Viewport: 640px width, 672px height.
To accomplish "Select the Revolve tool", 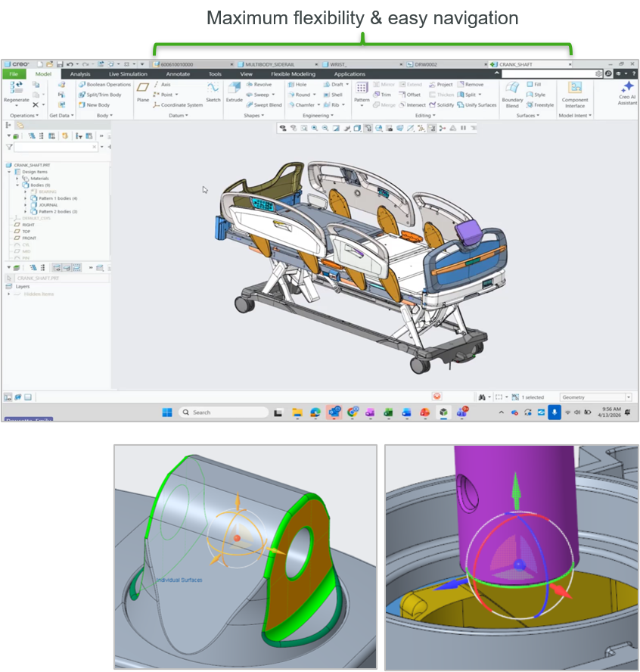I will point(259,85).
